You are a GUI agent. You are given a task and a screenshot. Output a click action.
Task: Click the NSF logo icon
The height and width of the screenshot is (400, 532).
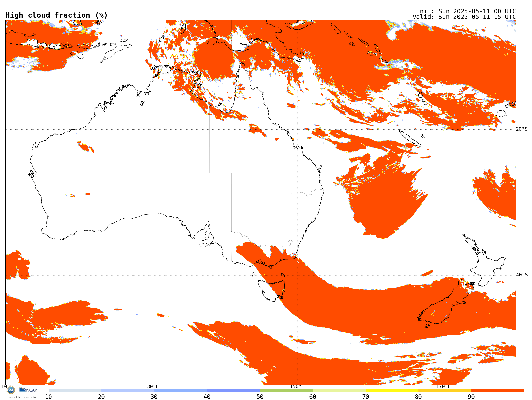11,390
